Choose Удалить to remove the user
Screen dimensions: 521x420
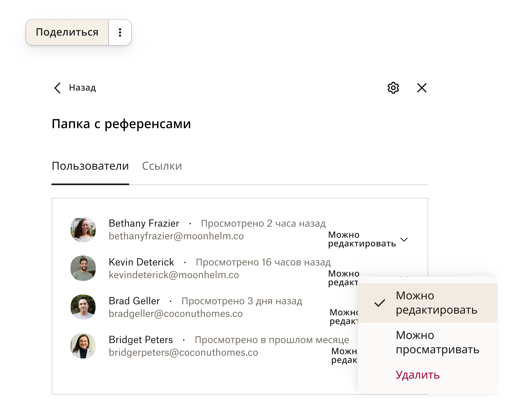tap(418, 375)
